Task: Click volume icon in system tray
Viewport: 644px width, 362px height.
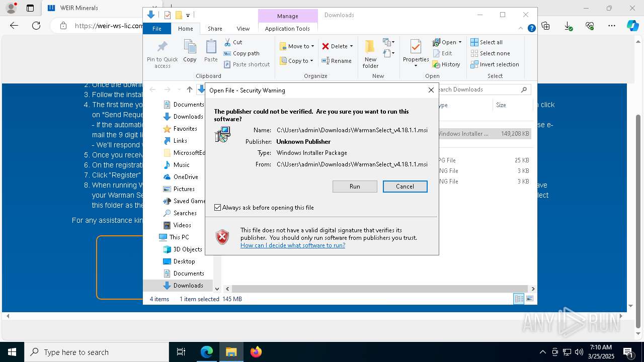Action: point(579,352)
